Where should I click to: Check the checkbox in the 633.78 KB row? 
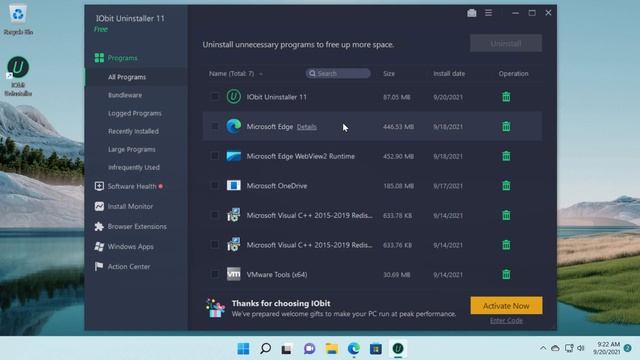[214, 215]
